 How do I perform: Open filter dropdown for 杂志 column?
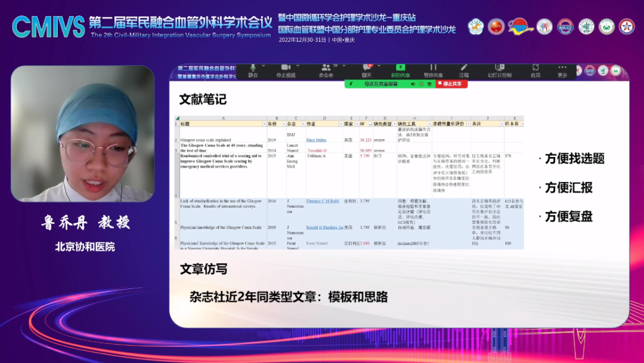[303, 124]
